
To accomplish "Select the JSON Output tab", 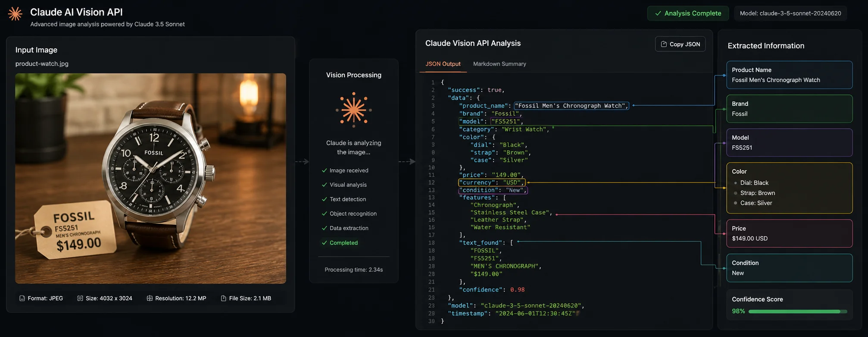I will (x=443, y=64).
